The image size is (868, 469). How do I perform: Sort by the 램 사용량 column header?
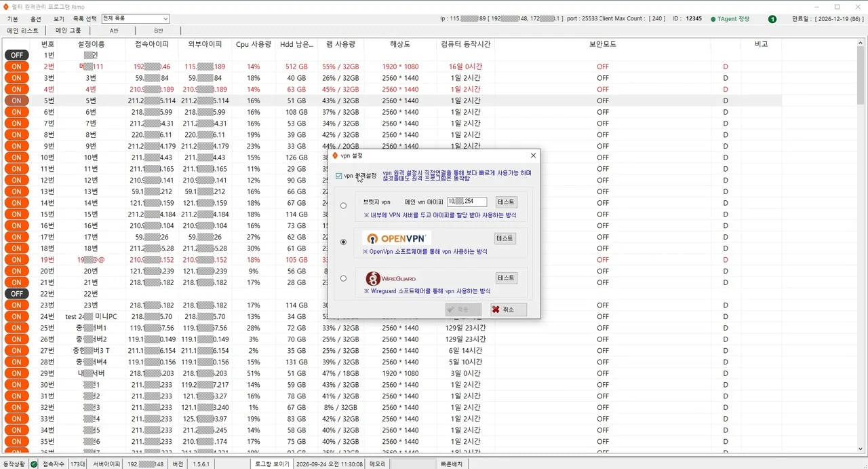pyautogui.click(x=340, y=44)
